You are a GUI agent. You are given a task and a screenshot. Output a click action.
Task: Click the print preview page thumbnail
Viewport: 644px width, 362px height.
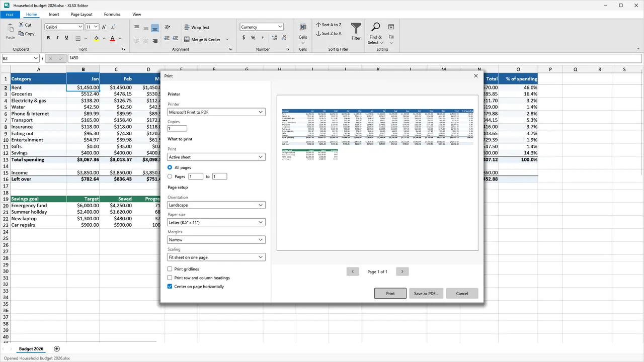pos(377,172)
